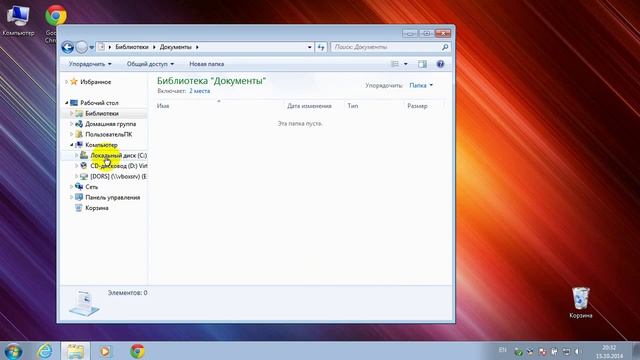
Task: Go back with the Explorer Back arrow
Action: 68,47
